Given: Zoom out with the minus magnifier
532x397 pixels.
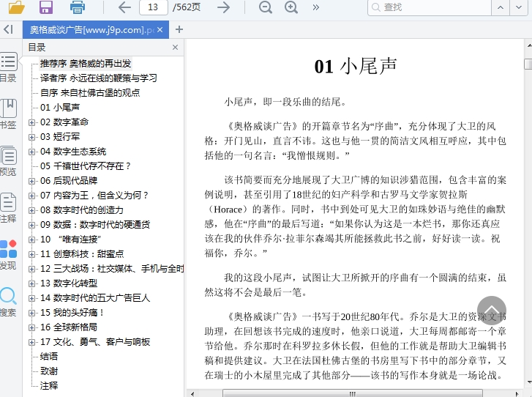Looking at the screenshot, I should (266, 7).
